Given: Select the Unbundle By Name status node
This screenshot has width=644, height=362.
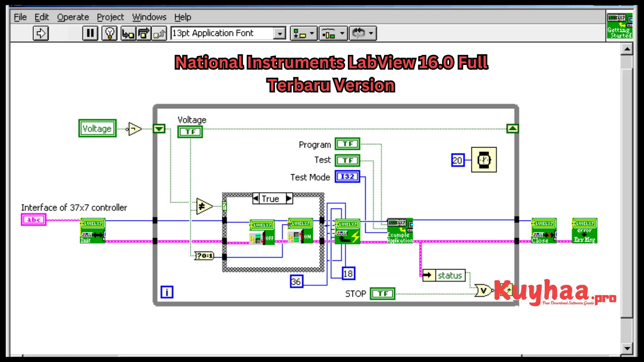Looking at the screenshot, I should [444, 276].
